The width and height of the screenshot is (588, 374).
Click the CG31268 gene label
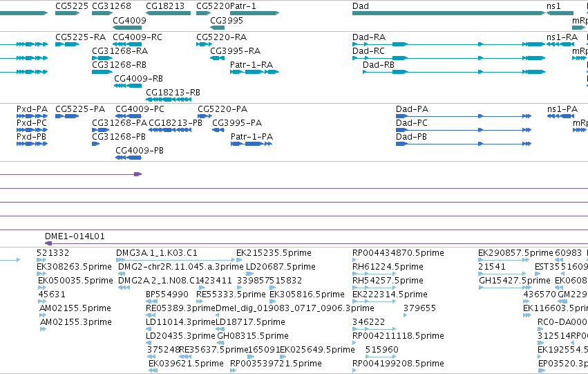111,6
